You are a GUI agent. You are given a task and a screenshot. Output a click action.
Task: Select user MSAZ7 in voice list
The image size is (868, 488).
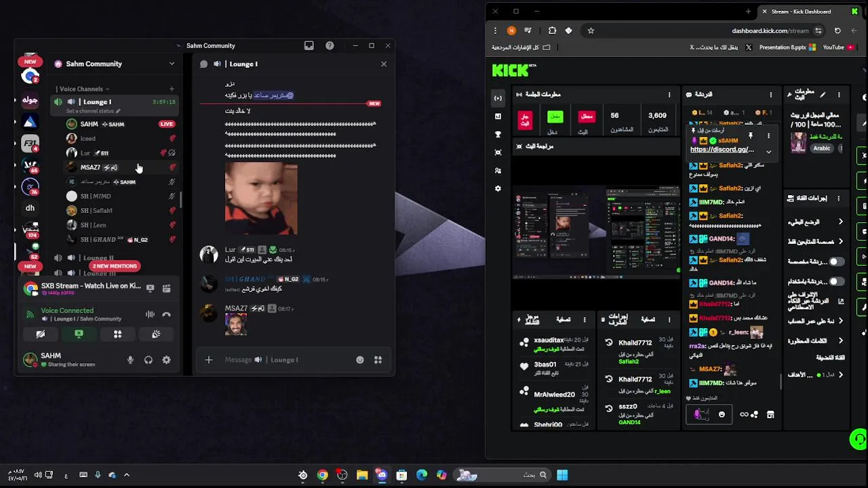point(120,167)
